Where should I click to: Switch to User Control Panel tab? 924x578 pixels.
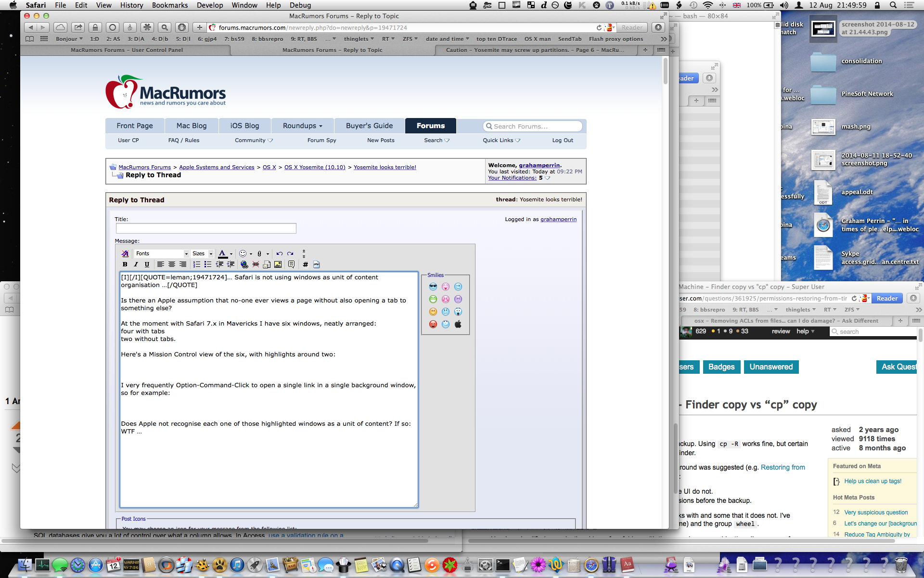click(127, 50)
